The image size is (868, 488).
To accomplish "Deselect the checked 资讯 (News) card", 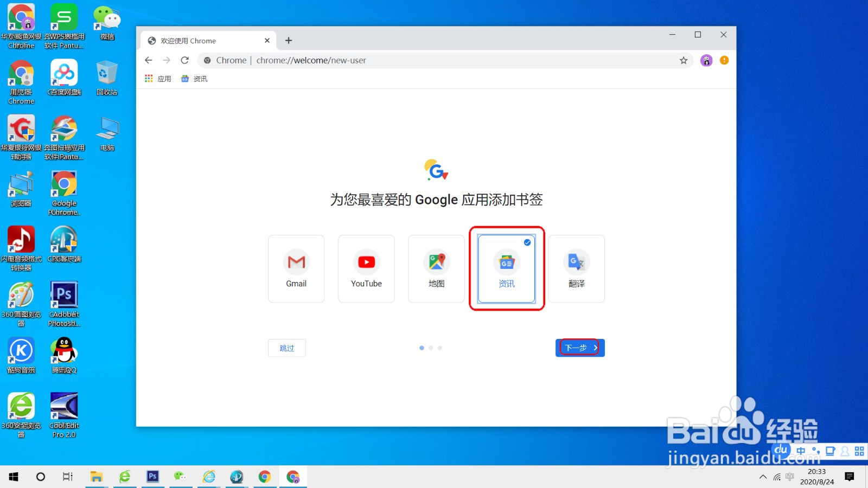I will pos(506,268).
